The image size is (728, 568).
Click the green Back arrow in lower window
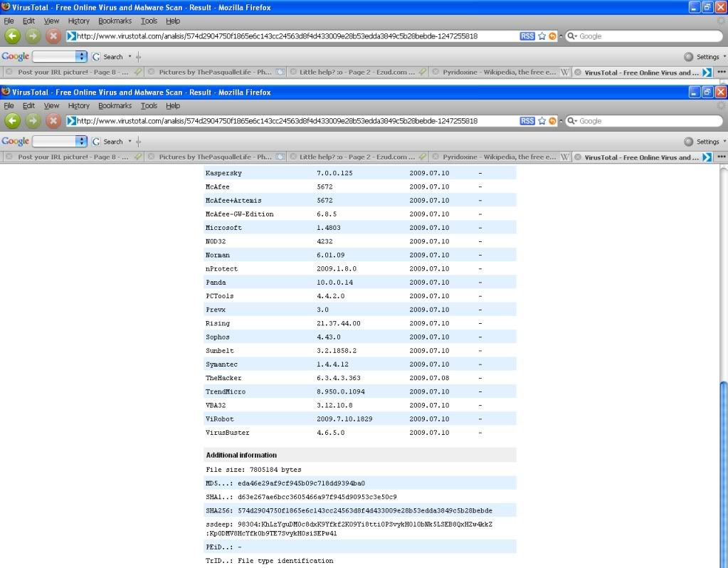coord(13,121)
